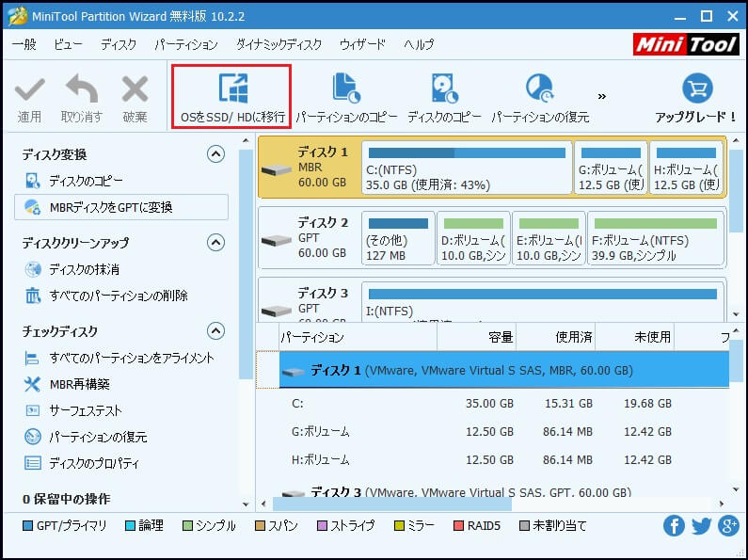Sort by 容量 column header
This screenshot has height=560, width=748.
477,337
